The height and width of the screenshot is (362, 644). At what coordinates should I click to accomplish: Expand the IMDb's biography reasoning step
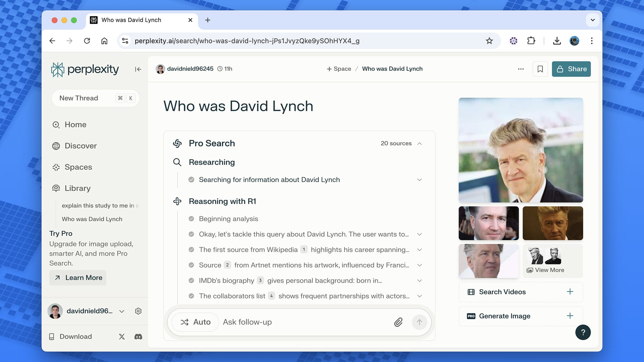(x=419, y=281)
